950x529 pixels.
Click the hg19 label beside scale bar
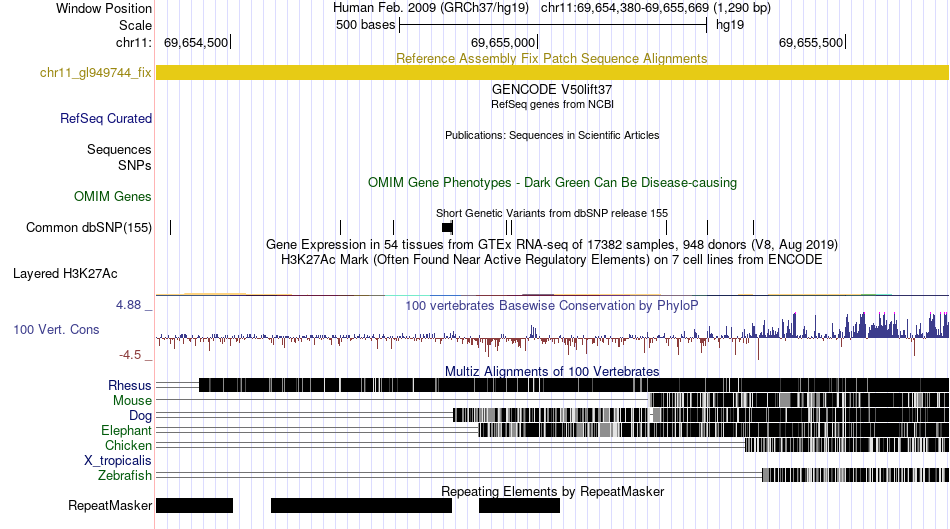[x=730, y=25]
